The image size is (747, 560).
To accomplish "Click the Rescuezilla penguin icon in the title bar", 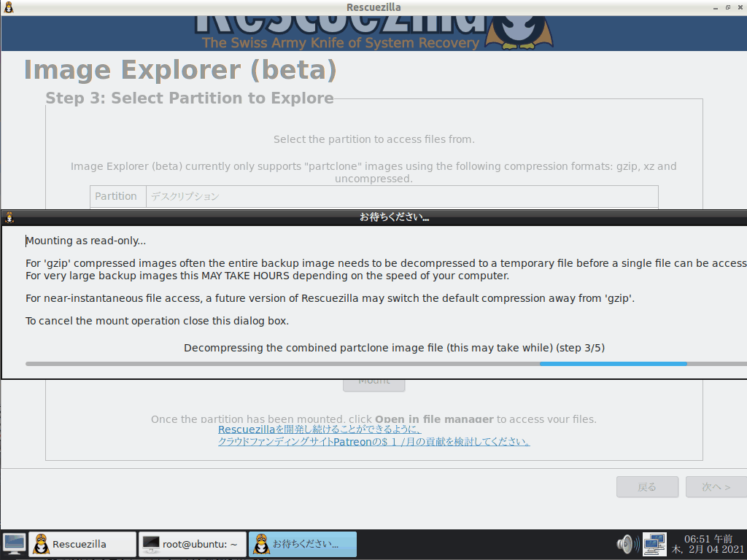I will [9, 7].
